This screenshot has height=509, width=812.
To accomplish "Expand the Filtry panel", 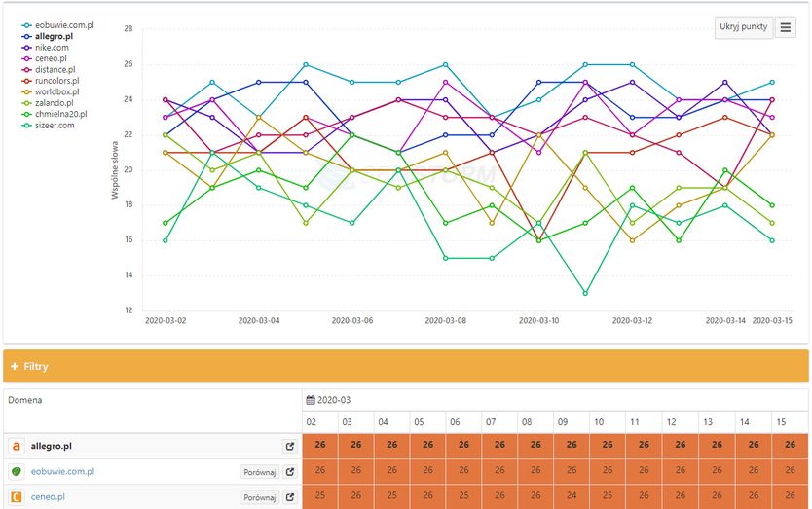I will coord(405,366).
